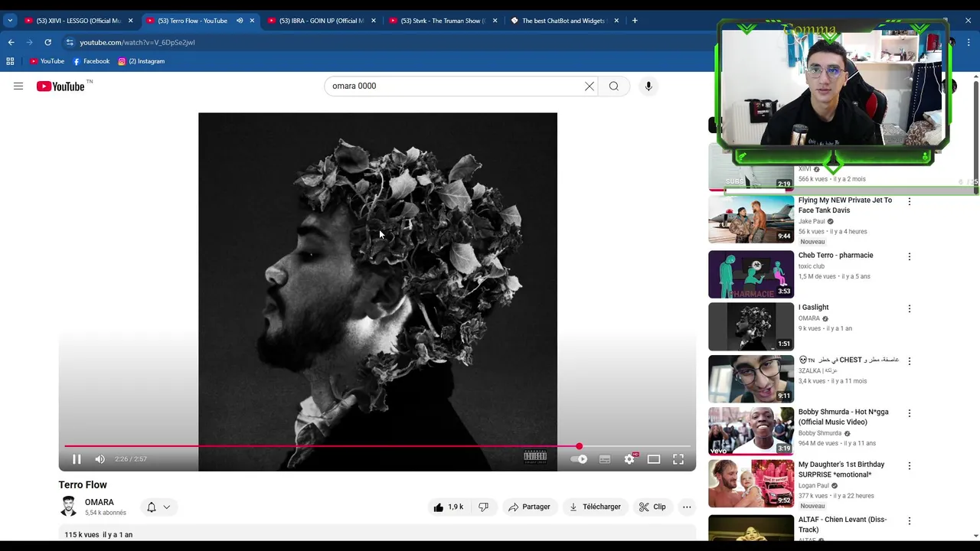
Task: Open the YouTube bookmark
Action: (47, 61)
